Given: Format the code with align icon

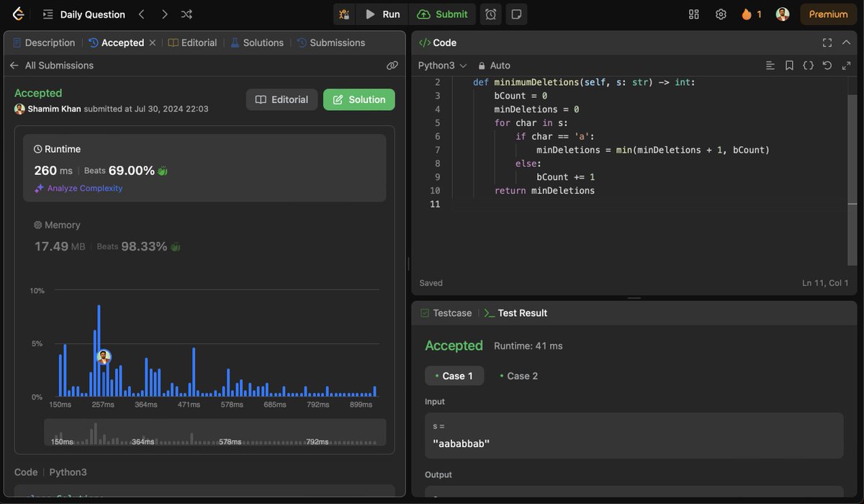Looking at the screenshot, I should [770, 65].
